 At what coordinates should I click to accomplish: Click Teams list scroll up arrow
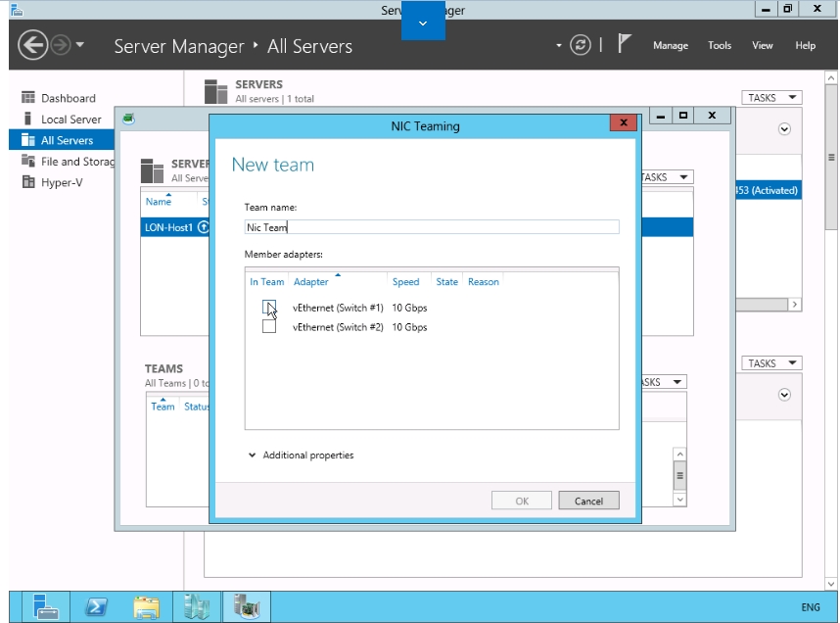coord(679,455)
